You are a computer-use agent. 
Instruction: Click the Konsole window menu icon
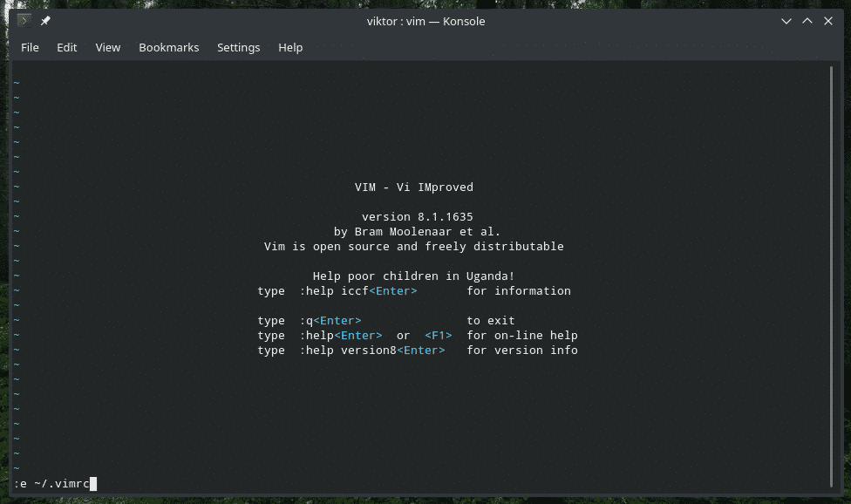(24, 21)
